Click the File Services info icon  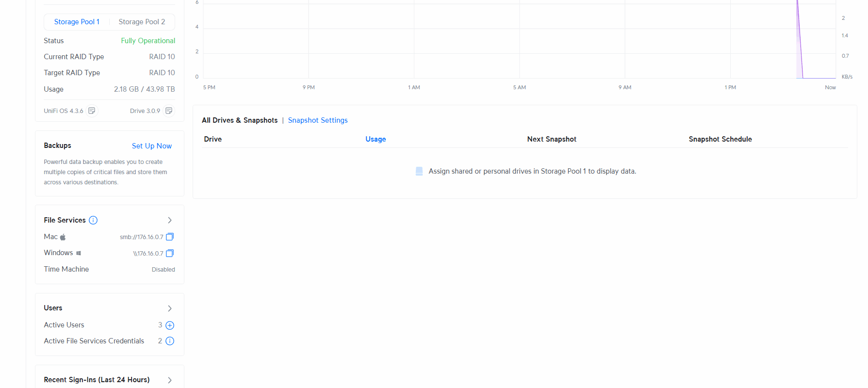point(93,220)
